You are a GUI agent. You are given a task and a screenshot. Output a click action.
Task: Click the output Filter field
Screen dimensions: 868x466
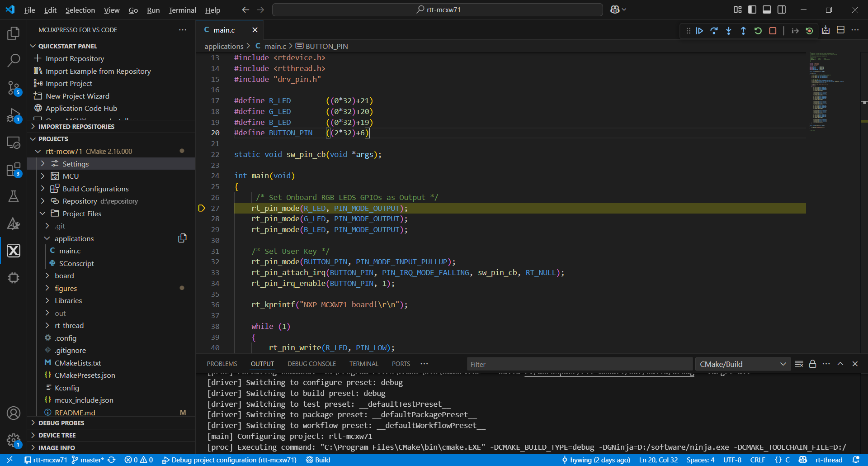(x=579, y=364)
